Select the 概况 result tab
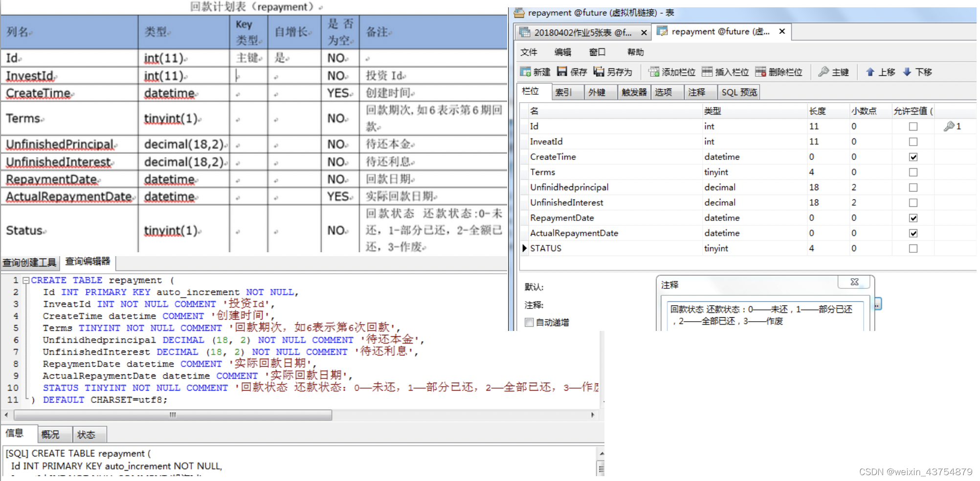 [x=55, y=435]
